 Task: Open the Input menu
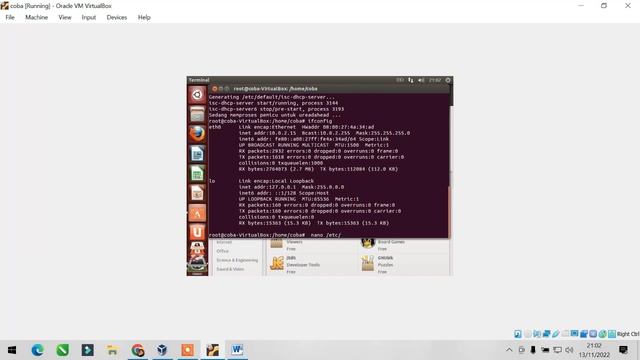[89, 17]
